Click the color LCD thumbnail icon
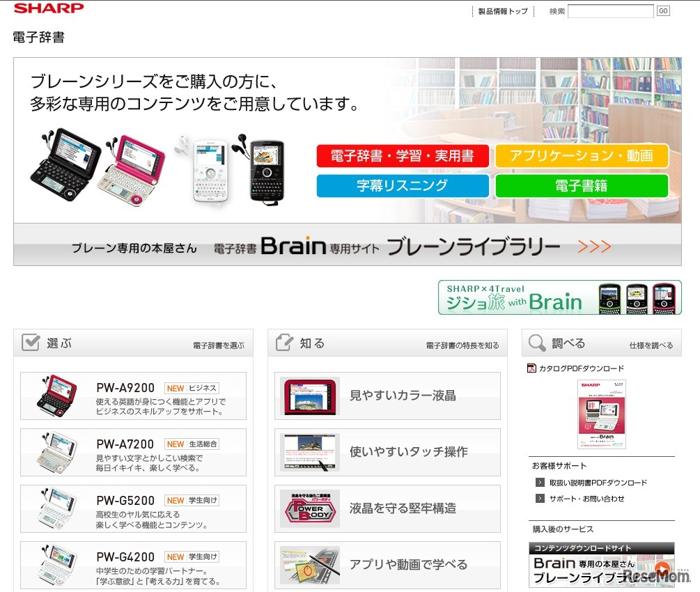The image size is (700, 592). tap(310, 396)
